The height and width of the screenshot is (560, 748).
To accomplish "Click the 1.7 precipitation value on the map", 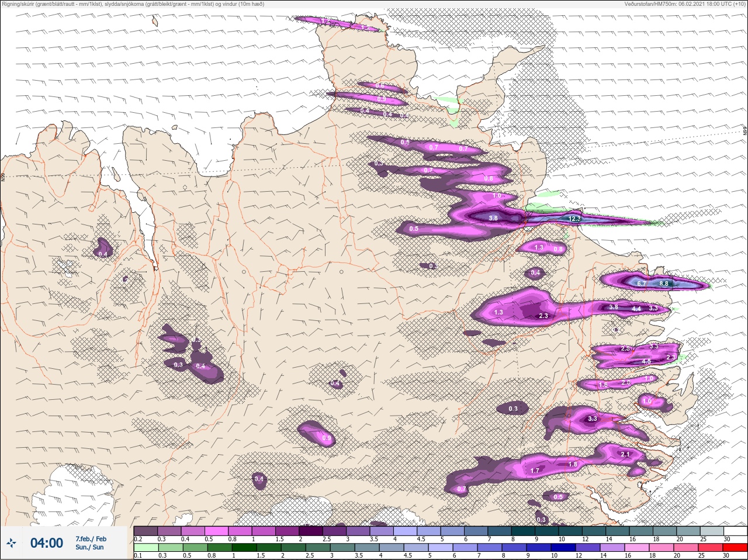I will [535, 471].
